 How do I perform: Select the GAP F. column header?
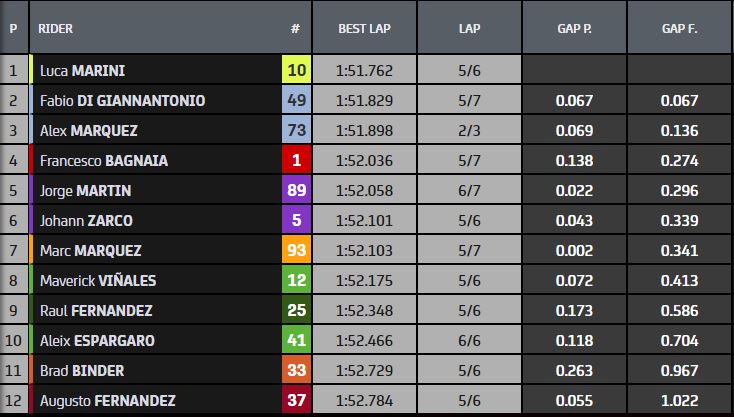(680, 28)
